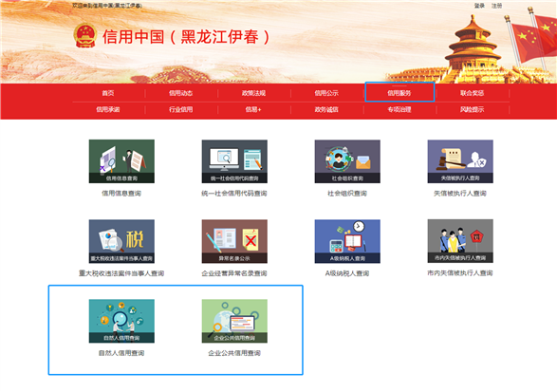Open the 政务诚信 menu item
The width and height of the screenshot is (557, 392).
click(326, 109)
